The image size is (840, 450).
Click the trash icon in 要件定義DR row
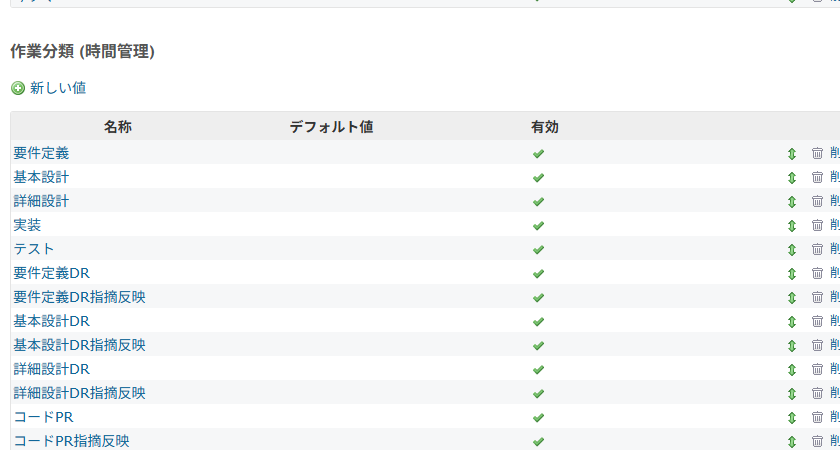point(817,273)
